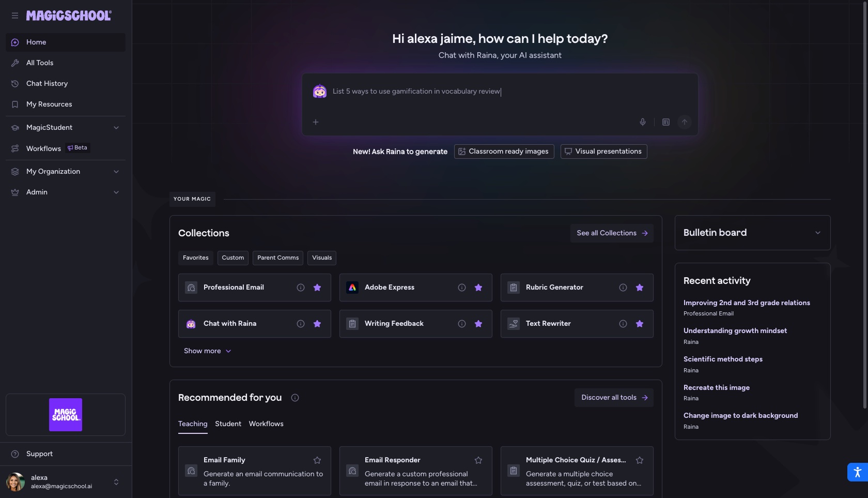Click the hamburger menu icon beside the MagicSchool logo
Viewport: 868px width, 498px height.
(15, 16)
